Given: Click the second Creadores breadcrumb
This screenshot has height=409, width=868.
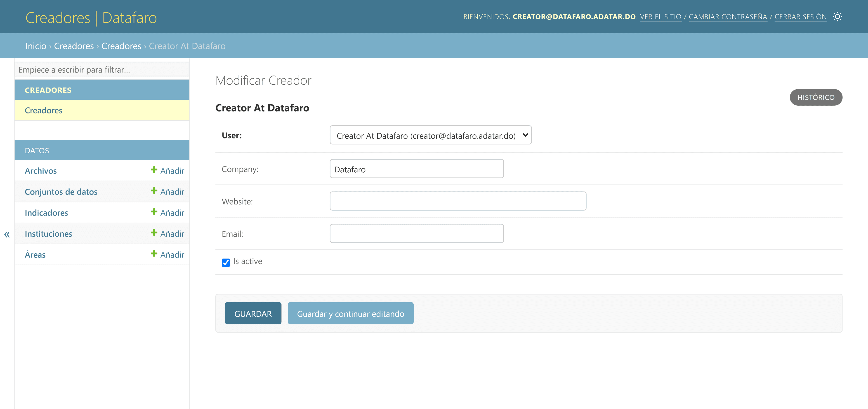Looking at the screenshot, I should click(121, 46).
